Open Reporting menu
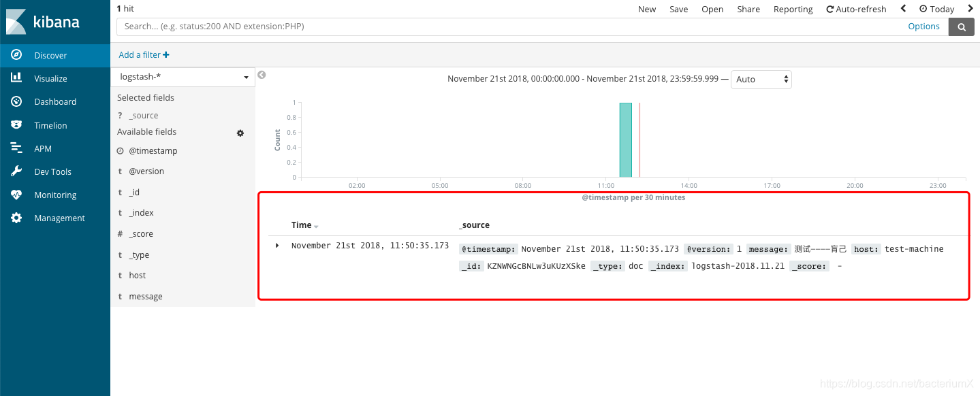Viewport: 980px width, 396px height. point(793,9)
